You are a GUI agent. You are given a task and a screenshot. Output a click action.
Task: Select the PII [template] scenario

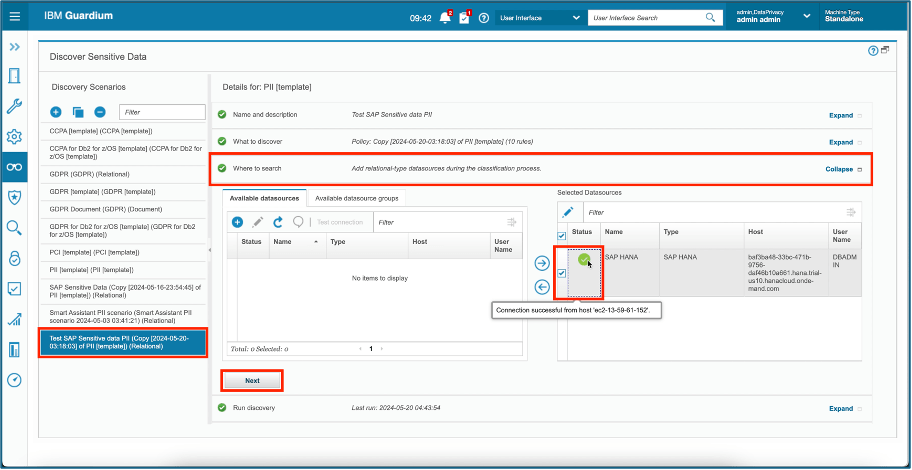click(122, 270)
